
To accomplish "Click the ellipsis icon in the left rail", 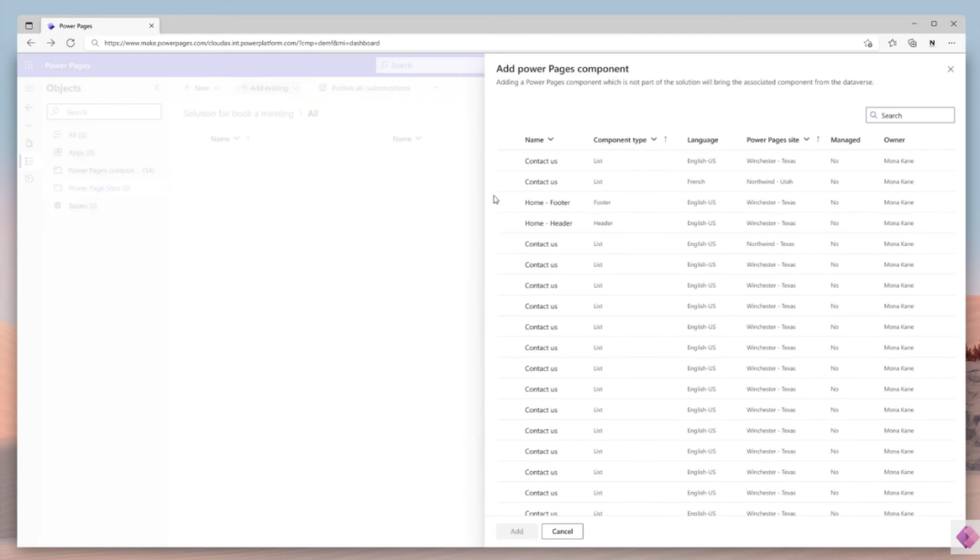I will 29,125.
